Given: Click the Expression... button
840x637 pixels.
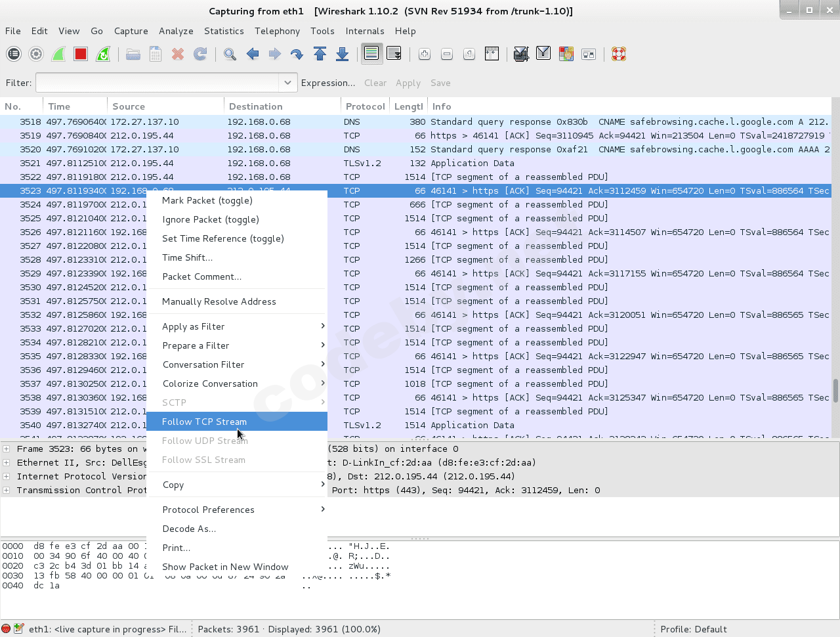Looking at the screenshot, I should click(327, 83).
